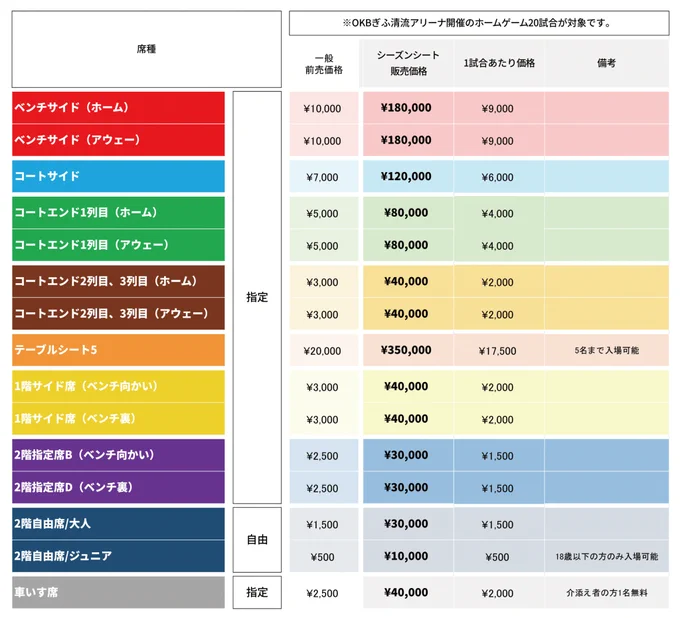The width and height of the screenshot is (680, 618).
Task: Click the 1試合あたり価格 column header
Action: point(499,64)
